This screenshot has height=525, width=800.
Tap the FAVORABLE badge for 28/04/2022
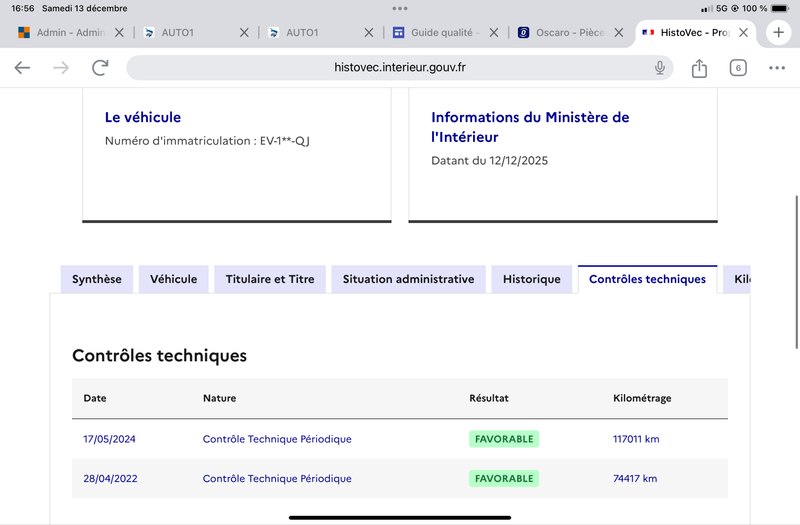[504, 479]
